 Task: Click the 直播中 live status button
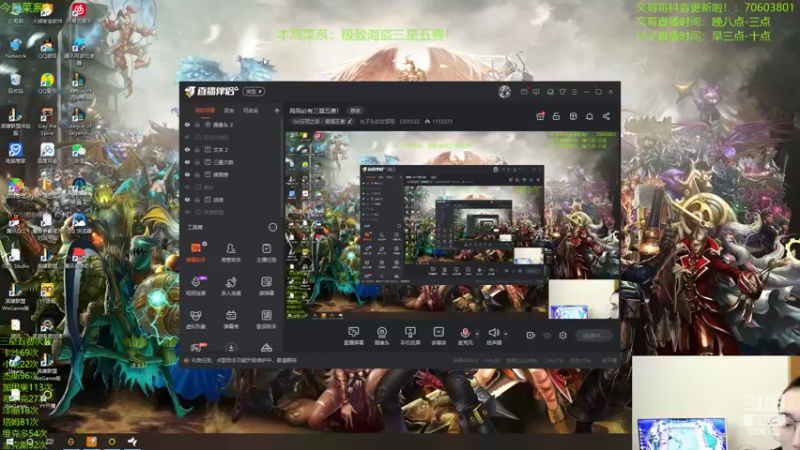[x=594, y=336]
